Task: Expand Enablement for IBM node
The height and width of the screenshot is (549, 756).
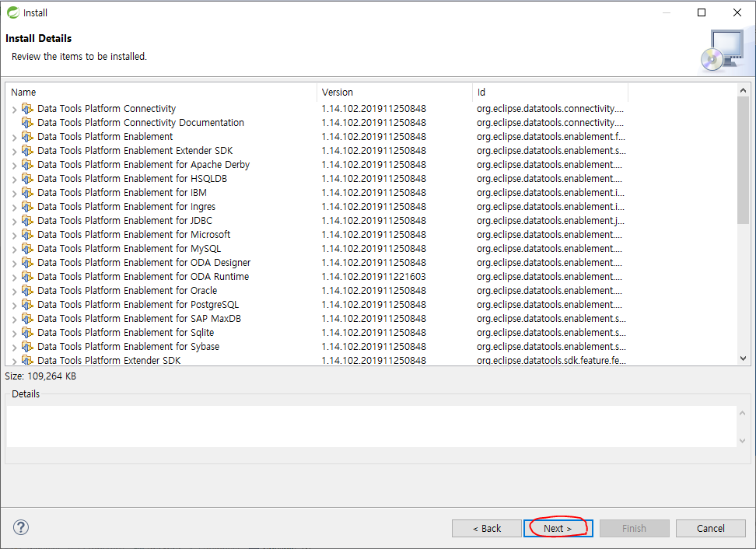Action: (x=14, y=194)
